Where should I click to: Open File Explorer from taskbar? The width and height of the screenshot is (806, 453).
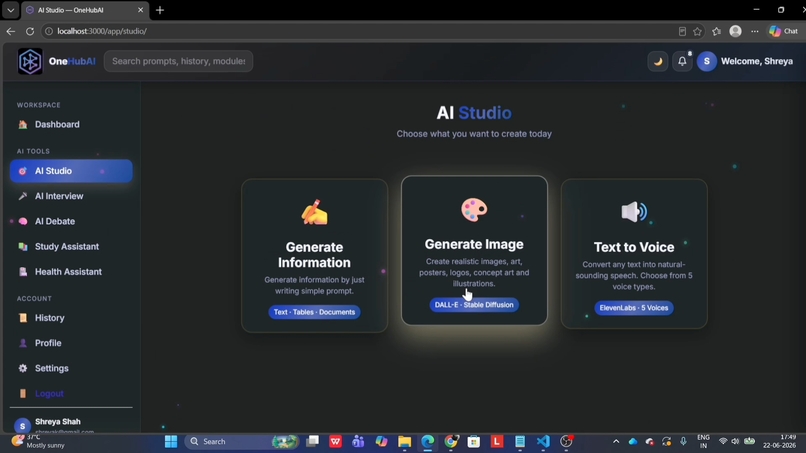pos(405,441)
